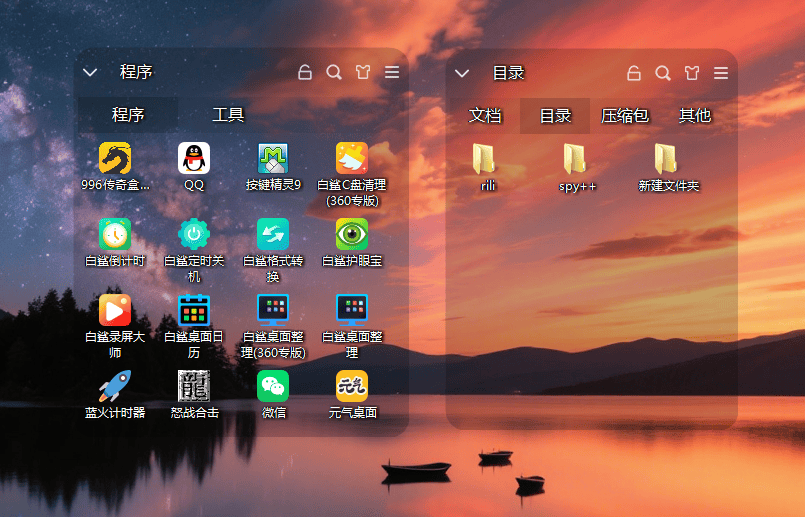
Task: Open 白鲨C盘清理(360专版) icon
Action: coord(352,158)
